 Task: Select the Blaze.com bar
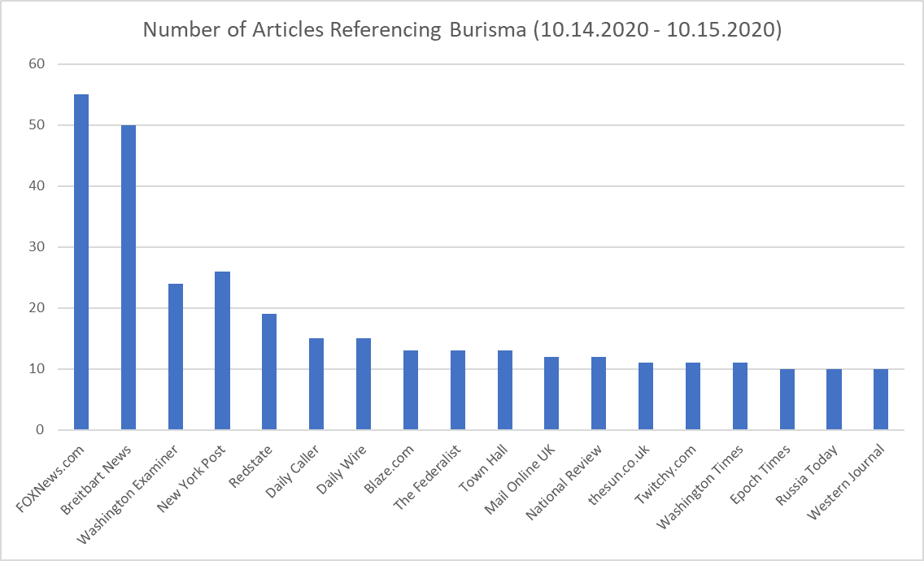[x=411, y=390]
